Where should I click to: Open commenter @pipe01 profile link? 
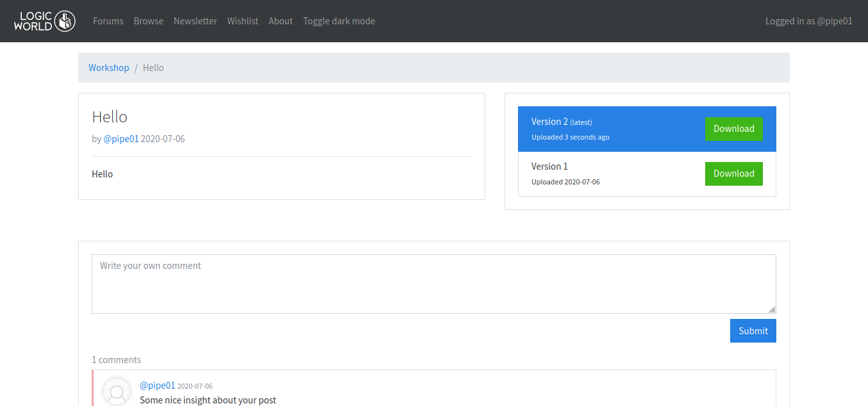click(x=157, y=386)
